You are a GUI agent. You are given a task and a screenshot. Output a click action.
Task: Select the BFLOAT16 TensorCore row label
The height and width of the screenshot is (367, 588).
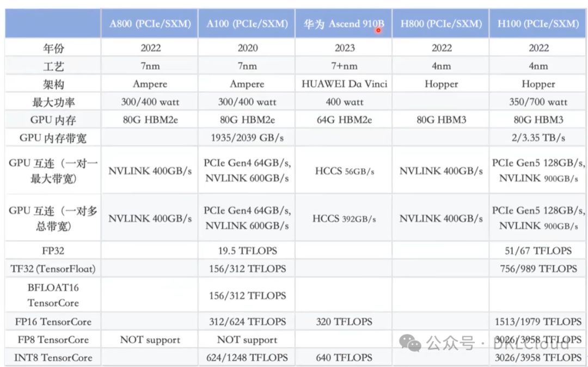tap(53, 295)
